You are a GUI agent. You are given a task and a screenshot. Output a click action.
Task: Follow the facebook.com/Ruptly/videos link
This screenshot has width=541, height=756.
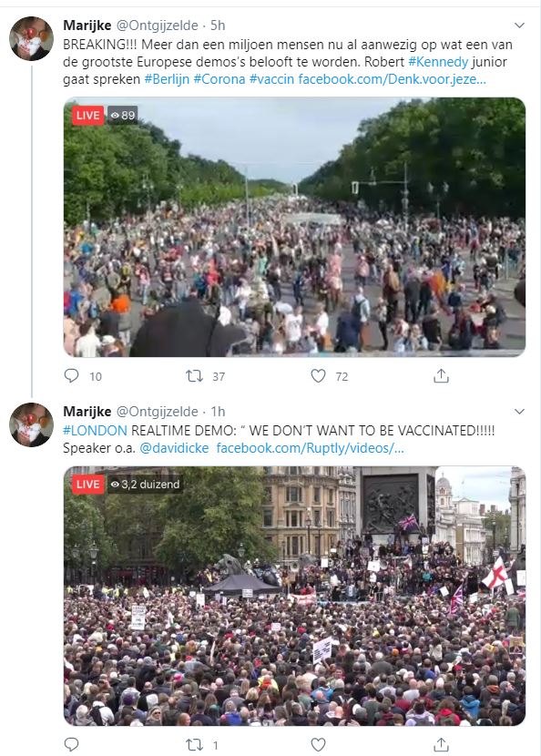[x=310, y=448]
